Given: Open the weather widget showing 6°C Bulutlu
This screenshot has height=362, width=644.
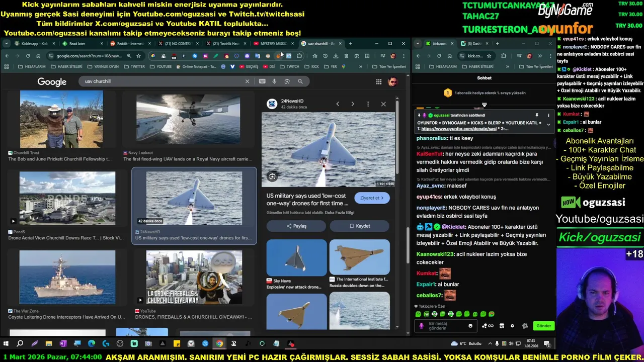Looking at the screenshot, I should click(466, 344).
